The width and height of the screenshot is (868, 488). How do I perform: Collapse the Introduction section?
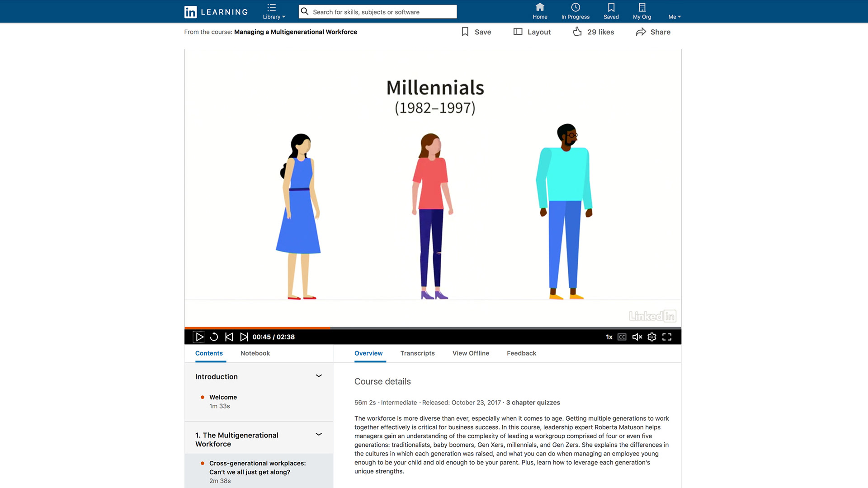(319, 376)
